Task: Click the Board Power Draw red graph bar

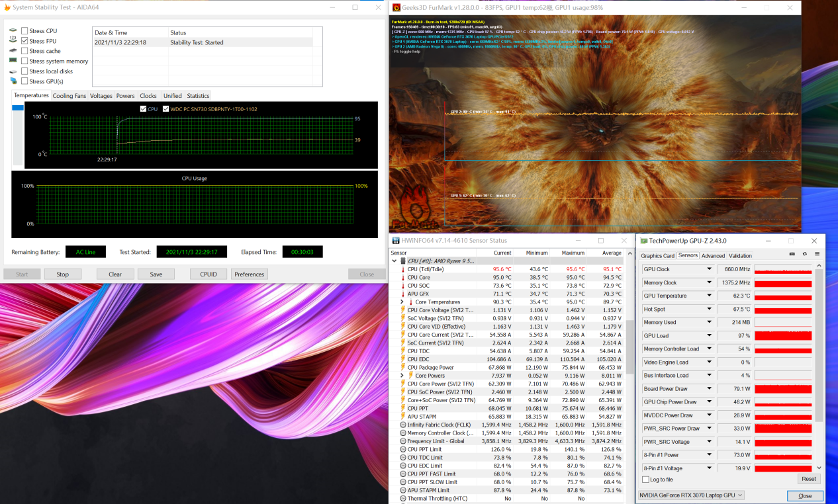Action: coord(783,389)
